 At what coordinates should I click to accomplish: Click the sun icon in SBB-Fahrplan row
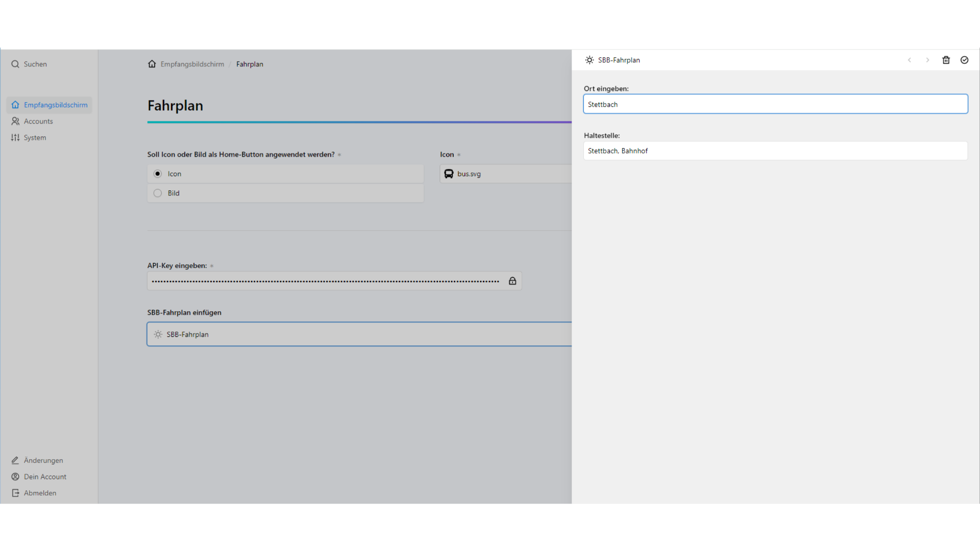coord(158,335)
